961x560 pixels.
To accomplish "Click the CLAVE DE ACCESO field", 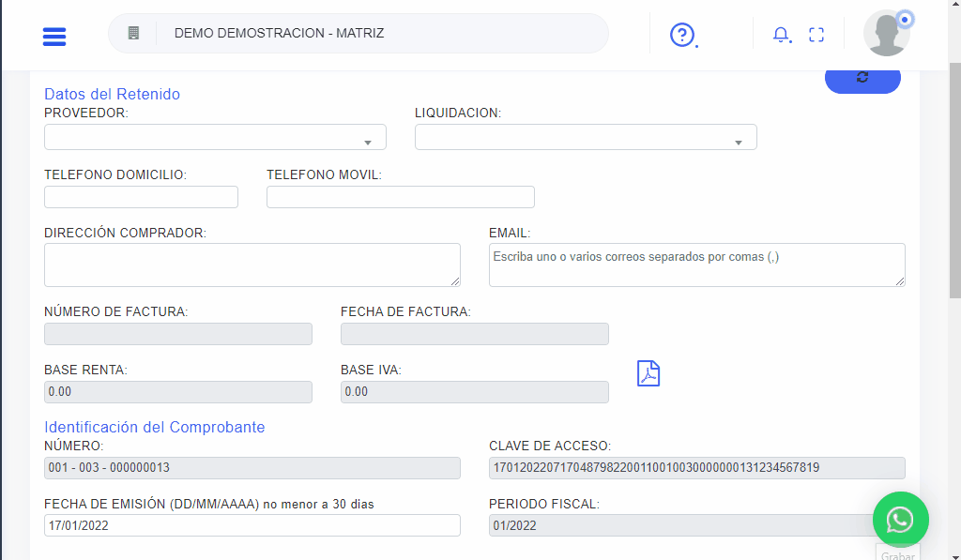I will [x=696, y=468].
